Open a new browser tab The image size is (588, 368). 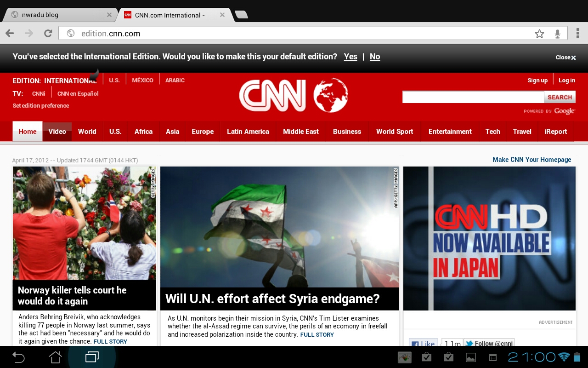pyautogui.click(x=241, y=15)
